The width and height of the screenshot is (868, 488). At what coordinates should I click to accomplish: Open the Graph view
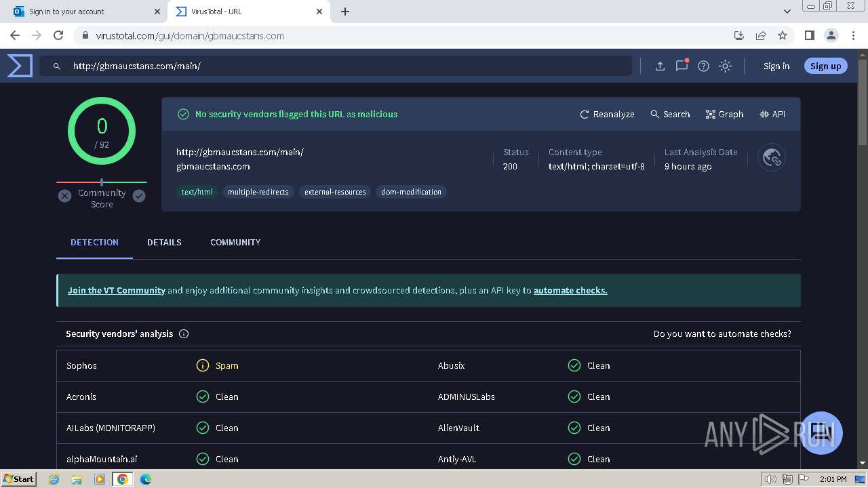(724, 114)
